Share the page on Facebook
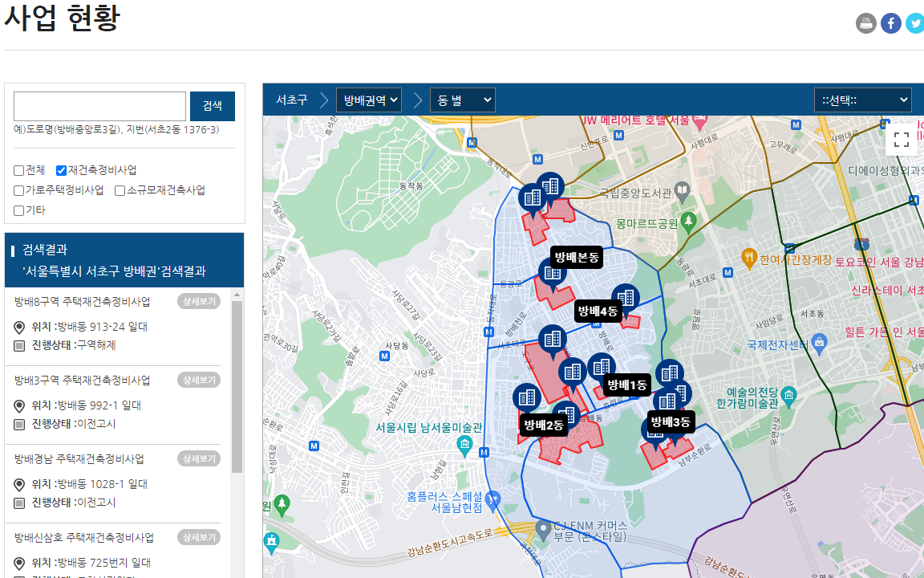Image resolution: width=924 pixels, height=578 pixels. pos(891,23)
